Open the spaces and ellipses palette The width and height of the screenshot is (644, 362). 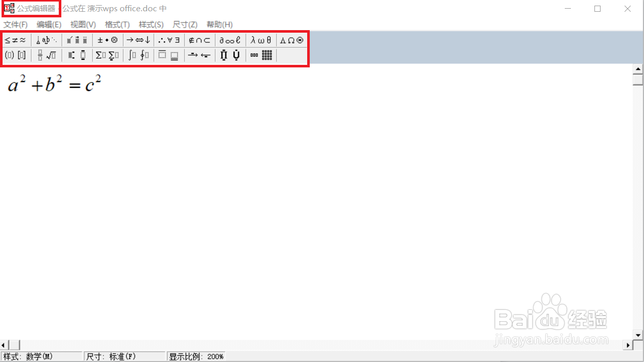(47, 40)
